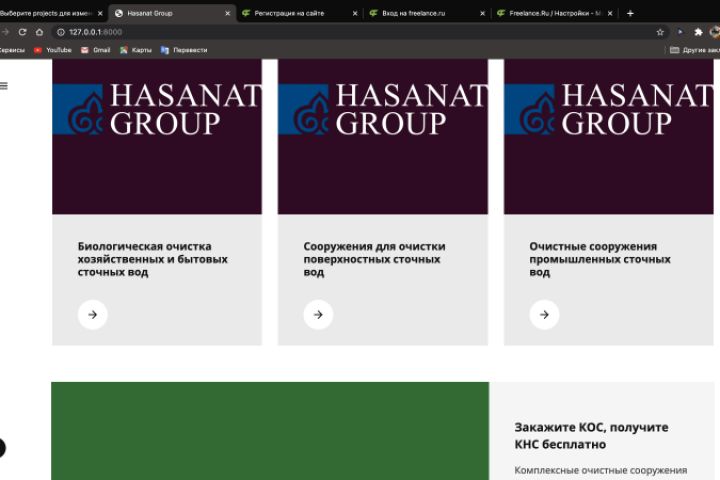Open the Gmail bookmark
720x480 pixels.
click(x=96, y=50)
